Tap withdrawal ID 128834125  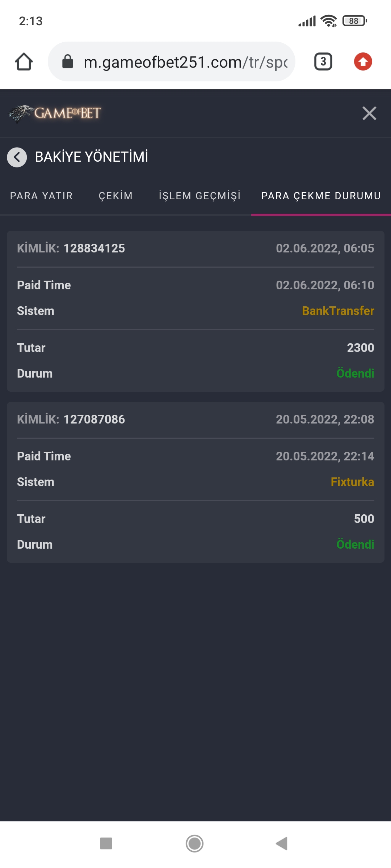pos(94,248)
